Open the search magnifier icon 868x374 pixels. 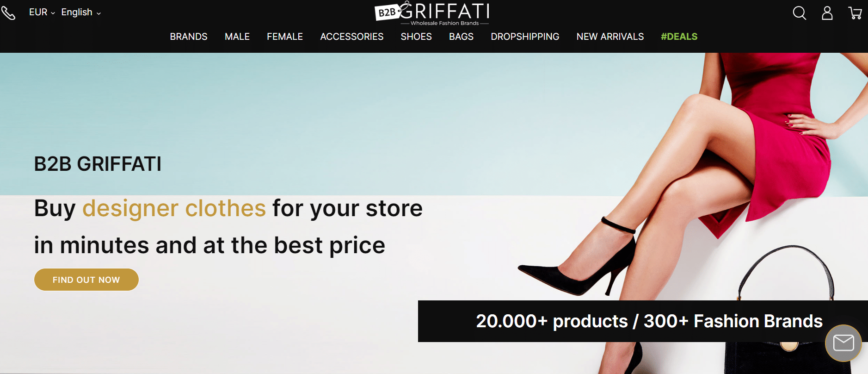click(799, 13)
